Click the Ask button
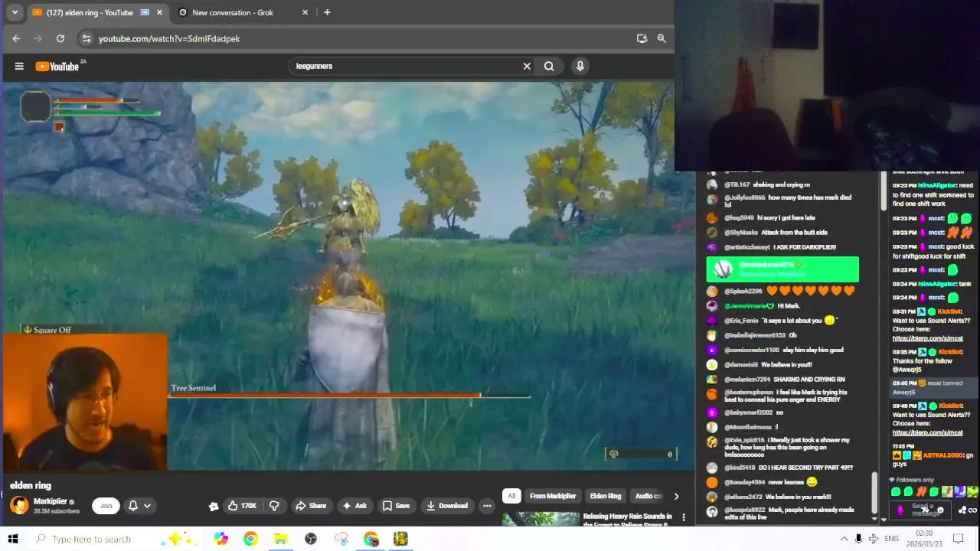The image size is (980, 551). pyautogui.click(x=354, y=505)
